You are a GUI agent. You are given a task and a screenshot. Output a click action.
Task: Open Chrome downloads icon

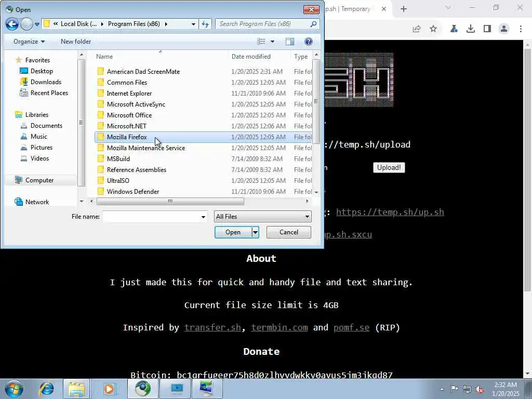(x=471, y=29)
